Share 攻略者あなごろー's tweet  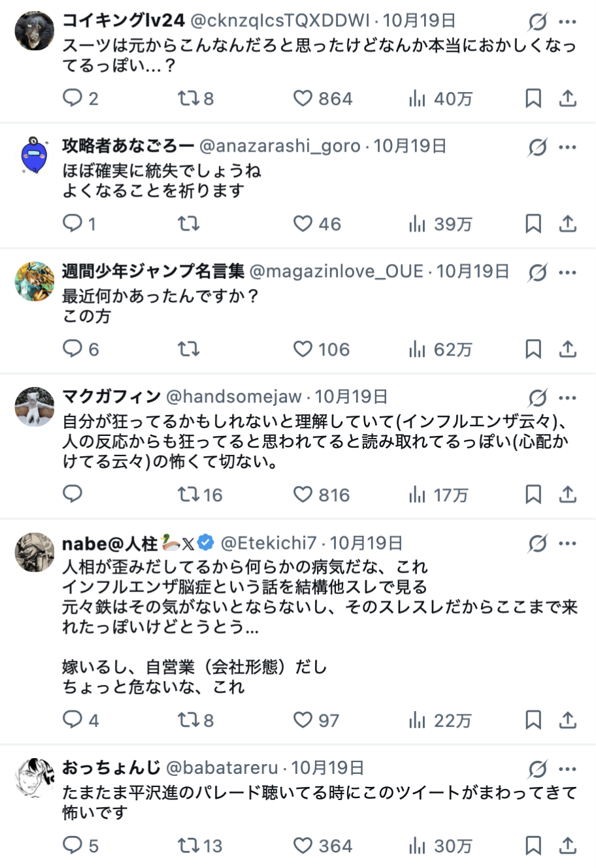point(568,224)
